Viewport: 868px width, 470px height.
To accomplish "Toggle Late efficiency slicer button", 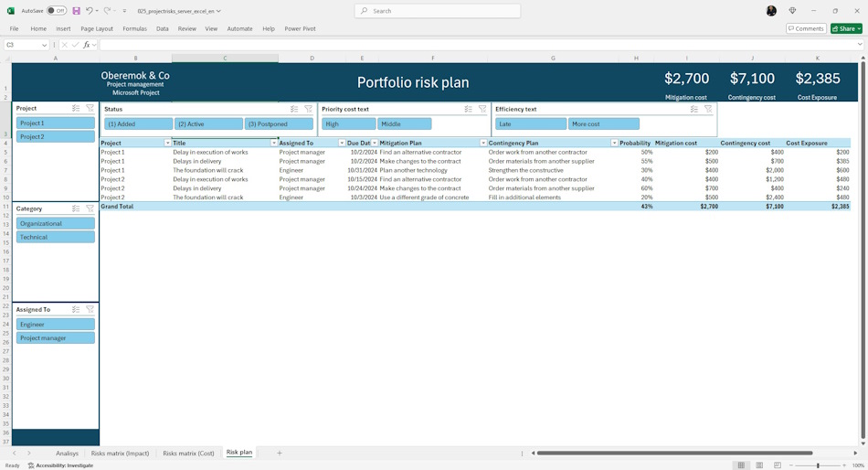I will 531,124.
